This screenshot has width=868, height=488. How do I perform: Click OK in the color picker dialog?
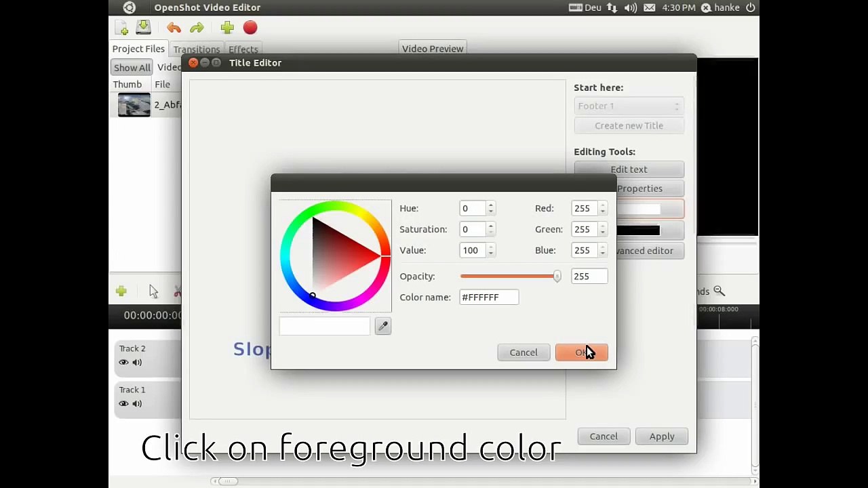[x=581, y=352]
